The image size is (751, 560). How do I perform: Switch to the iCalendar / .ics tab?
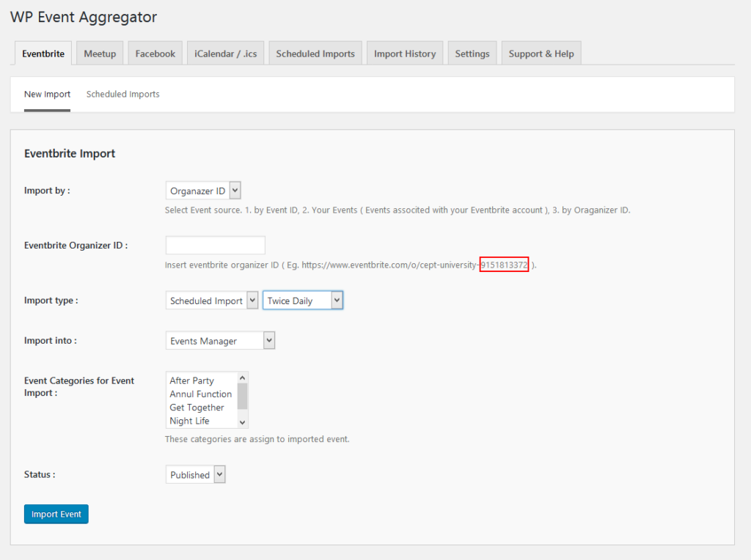click(225, 52)
